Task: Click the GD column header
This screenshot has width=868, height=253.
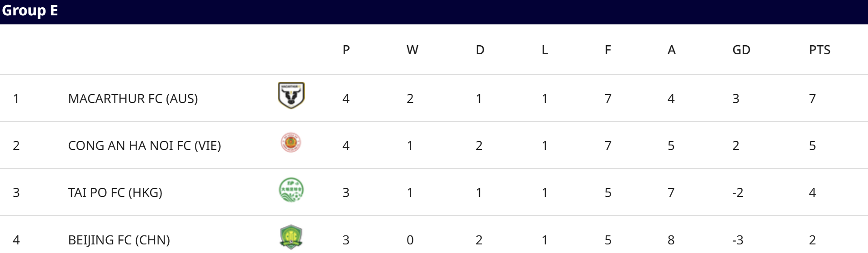Action: (x=741, y=50)
